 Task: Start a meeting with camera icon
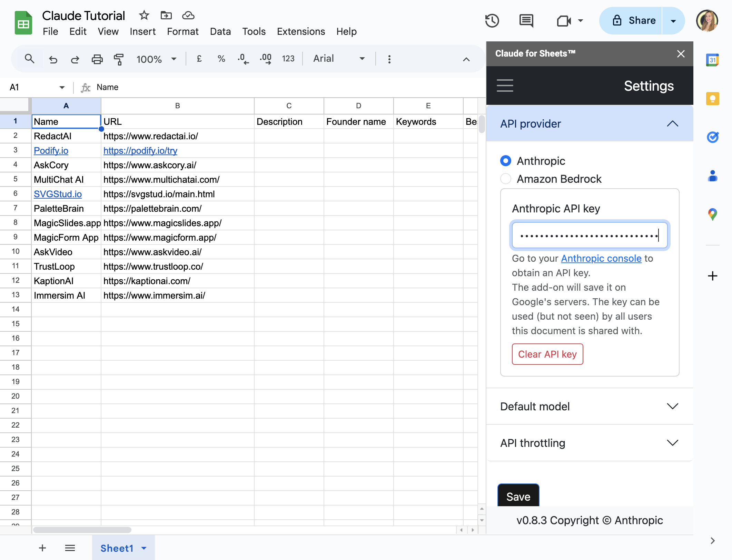point(564,21)
